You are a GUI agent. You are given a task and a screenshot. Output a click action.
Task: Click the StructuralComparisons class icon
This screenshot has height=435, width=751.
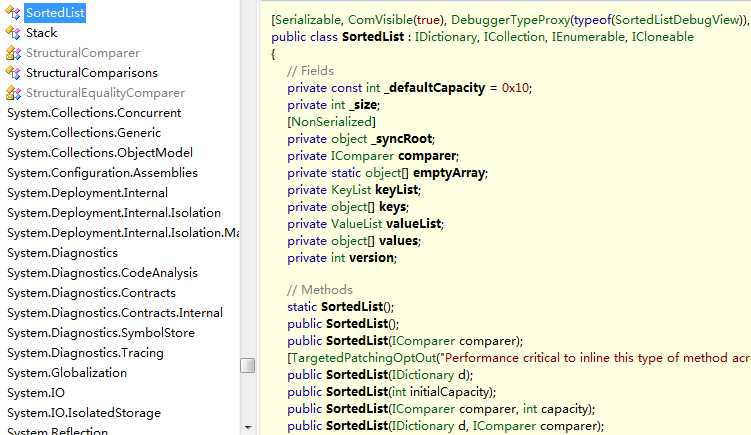coord(13,73)
